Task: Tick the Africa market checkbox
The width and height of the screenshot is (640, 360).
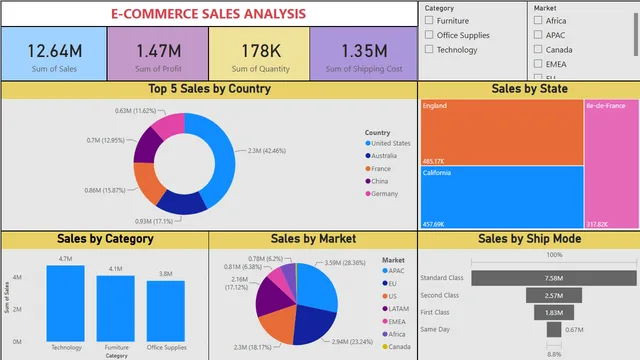Action: pyautogui.click(x=538, y=20)
